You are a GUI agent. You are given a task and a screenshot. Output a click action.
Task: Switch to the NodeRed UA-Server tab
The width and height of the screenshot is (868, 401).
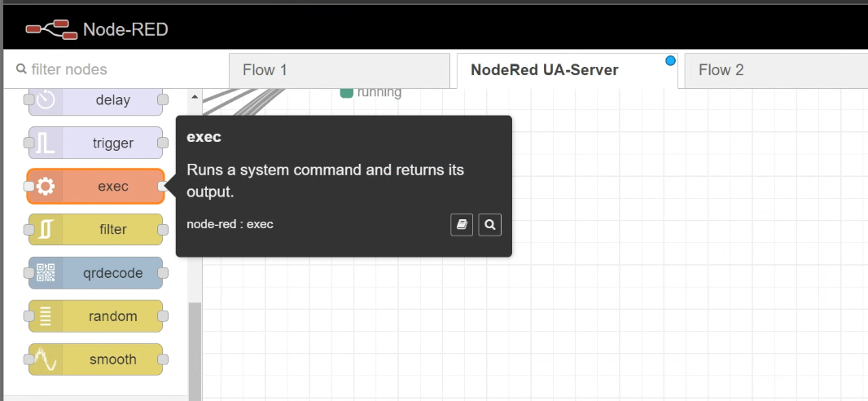pyautogui.click(x=568, y=70)
